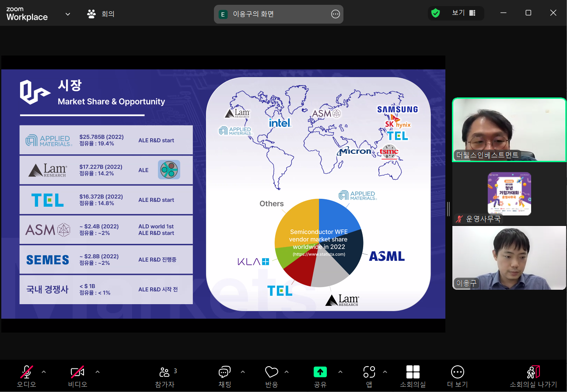Open the Zoom Workplace dropdown chevron
This screenshot has height=392, width=567.
(x=68, y=14)
